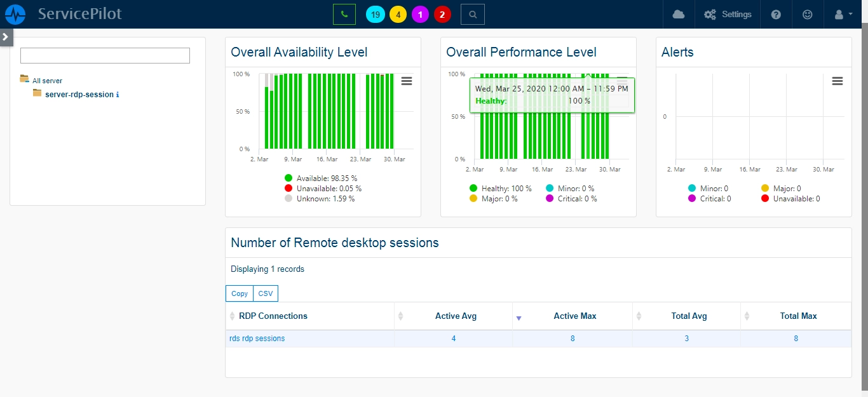Image resolution: width=868 pixels, height=397 pixels.
Task: Open the cyan badge showing 19
Action: pos(376,15)
